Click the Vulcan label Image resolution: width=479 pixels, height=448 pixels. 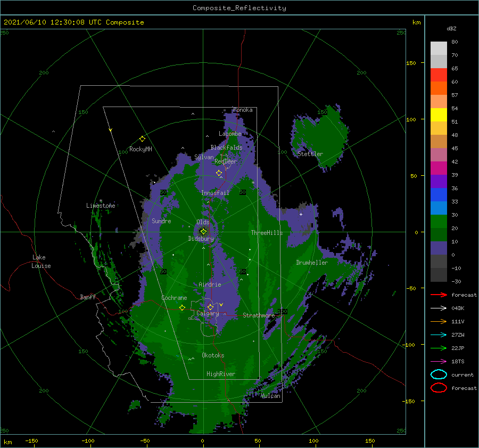[x=270, y=396]
